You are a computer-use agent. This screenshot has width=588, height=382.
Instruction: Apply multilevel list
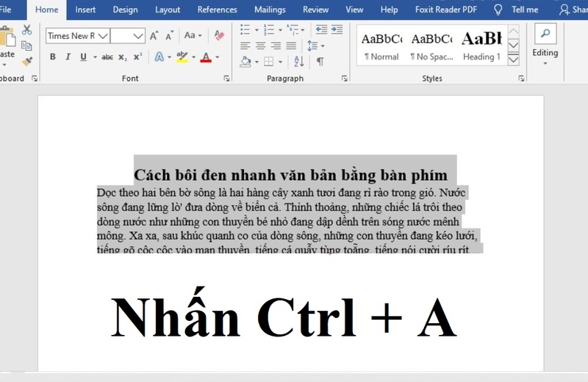pyautogui.click(x=293, y=29)
